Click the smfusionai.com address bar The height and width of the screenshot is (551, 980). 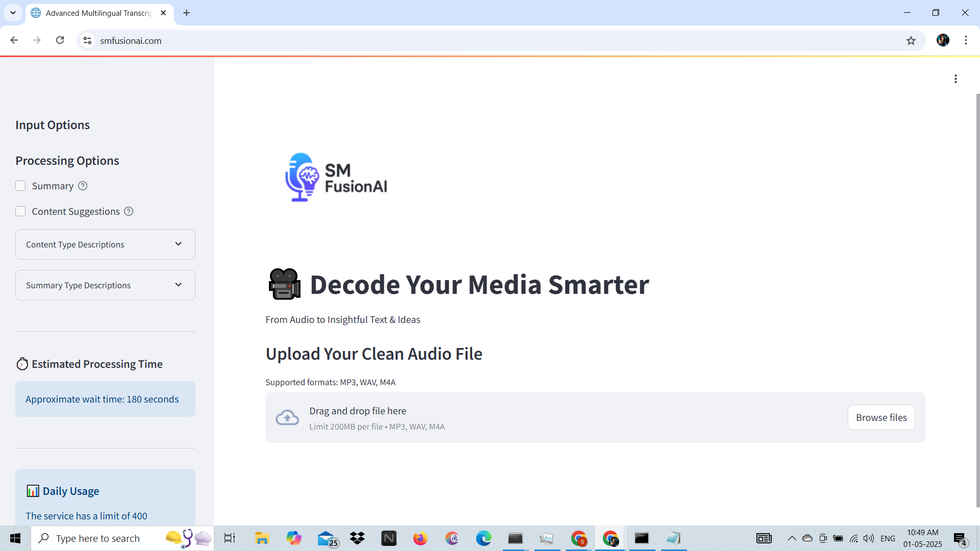pyautogui.click(x=459, y=41)
